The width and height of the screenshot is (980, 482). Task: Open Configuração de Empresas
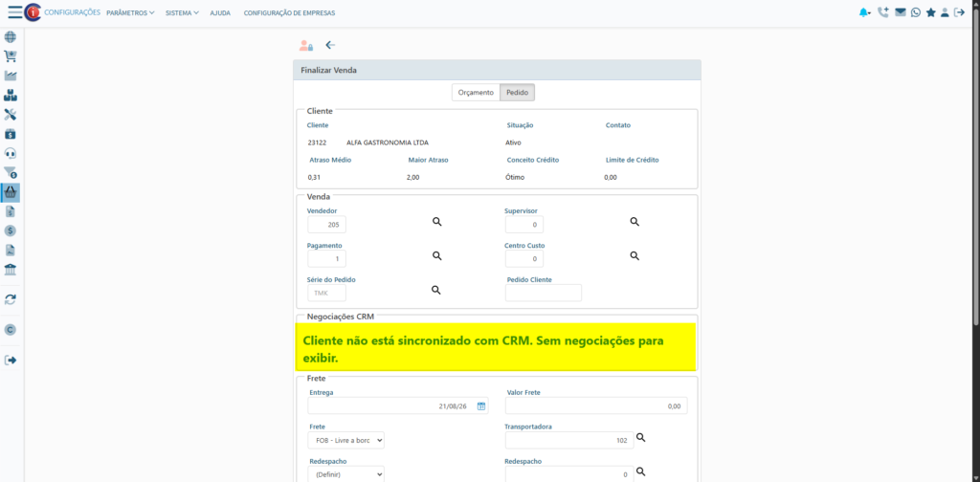[x=289, y=12]
